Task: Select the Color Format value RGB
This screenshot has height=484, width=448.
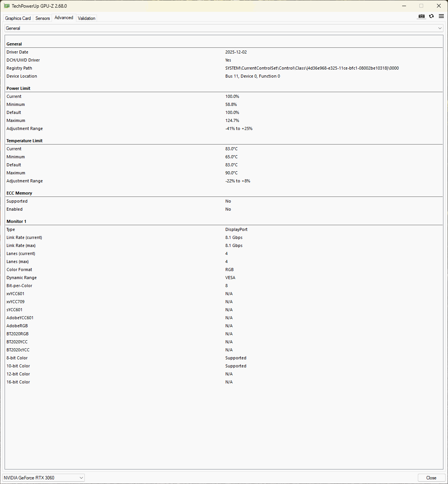Action: 230,270
